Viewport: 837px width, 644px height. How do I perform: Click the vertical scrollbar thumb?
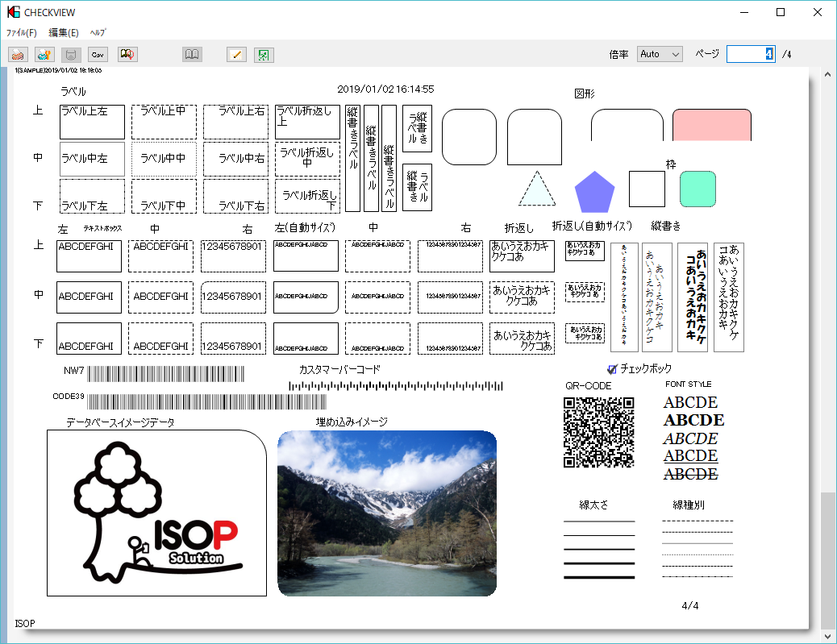(x=827, y=561)
